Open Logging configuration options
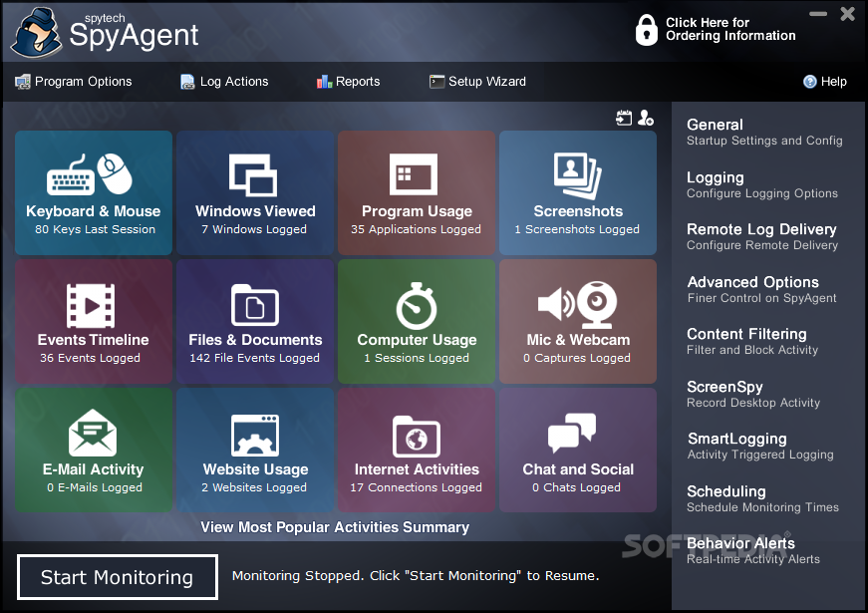Image resolution: width=868 pixels, height=613 pixels. (762, 184)
